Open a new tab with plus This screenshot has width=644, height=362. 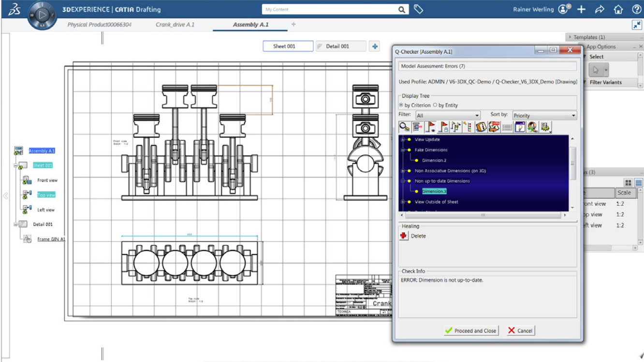coord(293,24)
